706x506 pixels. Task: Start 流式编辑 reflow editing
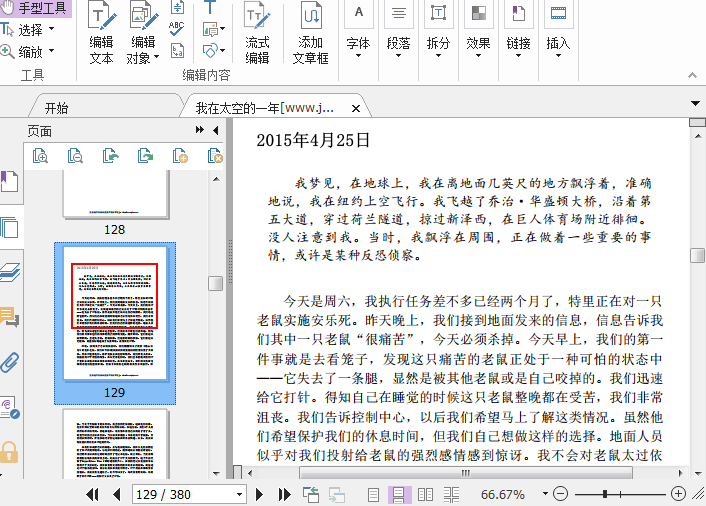coord(257,33)
